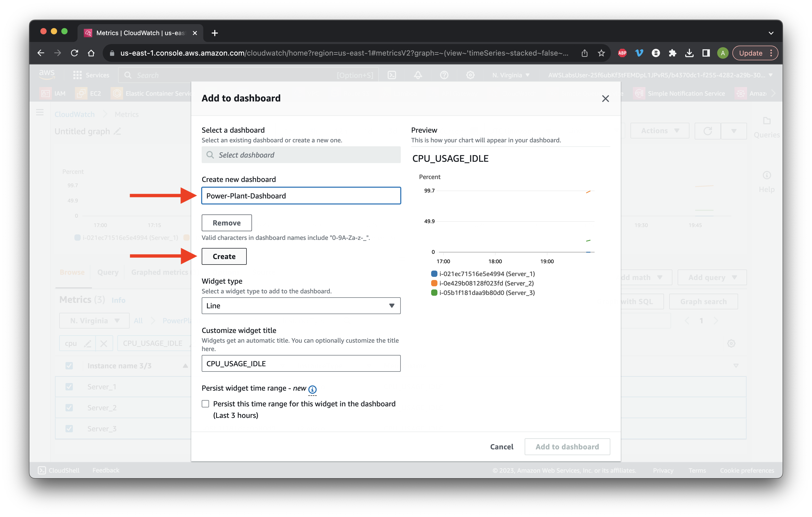The height and width of the screenshot is (517, 812).
Task: Open the AWS CloudShell icon in header
Action: tap(392, 75)
